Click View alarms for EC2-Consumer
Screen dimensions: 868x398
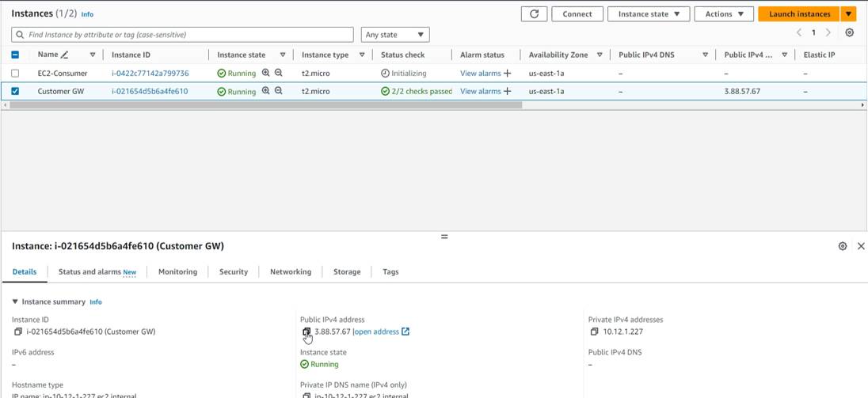pyautogui.click(x=481, y=73)
